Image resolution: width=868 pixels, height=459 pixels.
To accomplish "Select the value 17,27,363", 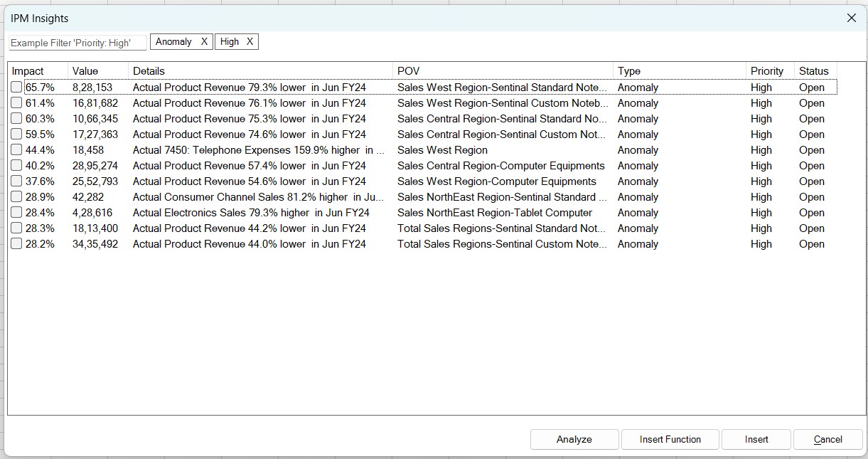I will coord(95,134).
